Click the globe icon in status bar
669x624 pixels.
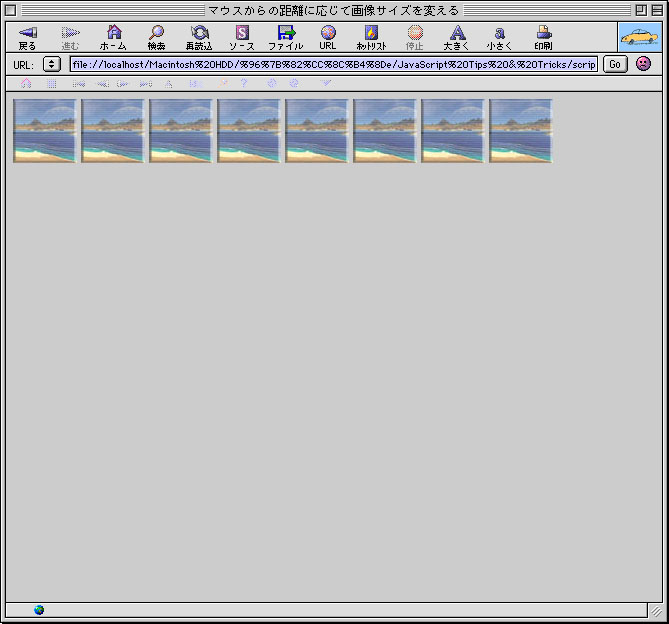39,610
